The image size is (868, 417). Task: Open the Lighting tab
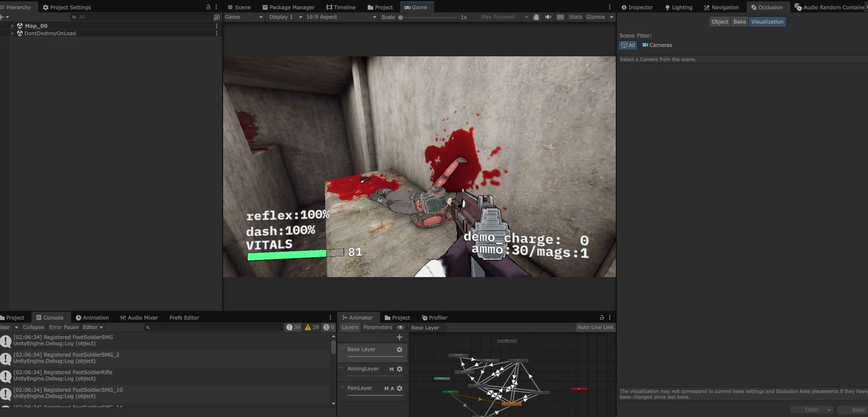[x=678, y=7]
